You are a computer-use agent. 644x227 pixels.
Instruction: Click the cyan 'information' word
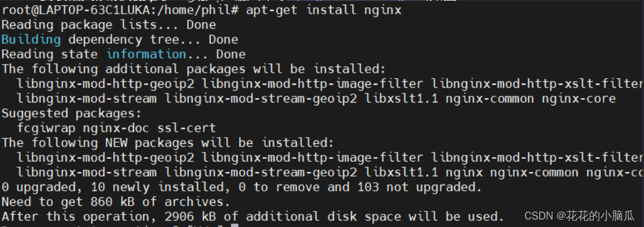point(146,54)
